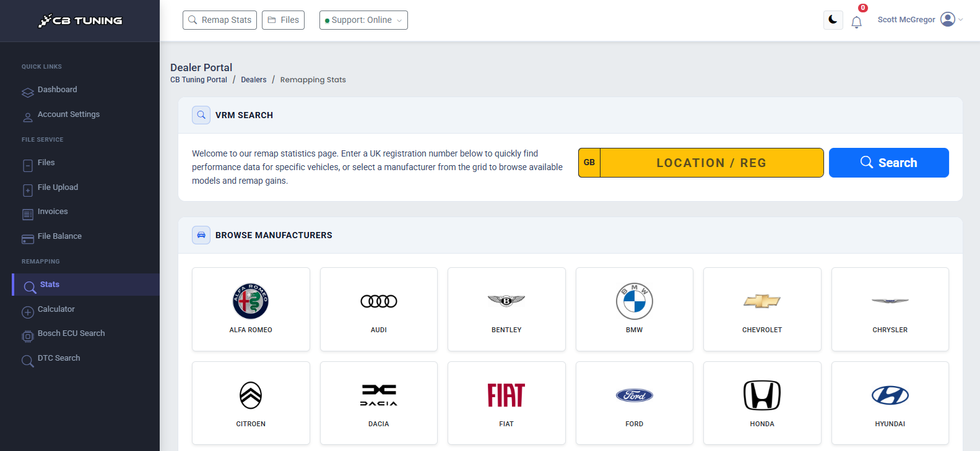Select the Audi logo card
The height and width of the screenshot is (451, 980).
tap(379, 309)
